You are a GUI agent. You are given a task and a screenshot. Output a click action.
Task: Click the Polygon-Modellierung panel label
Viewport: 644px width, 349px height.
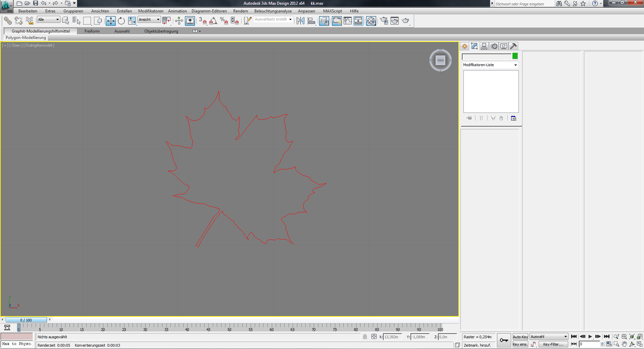click(x=26, y=38)
